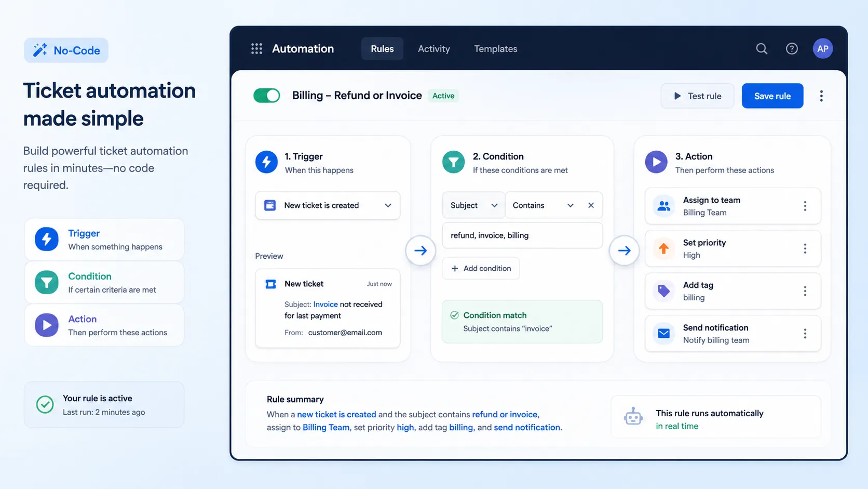The image size is (868, 489).
Task: Click the Test rule button
Action: pos(697,96)
